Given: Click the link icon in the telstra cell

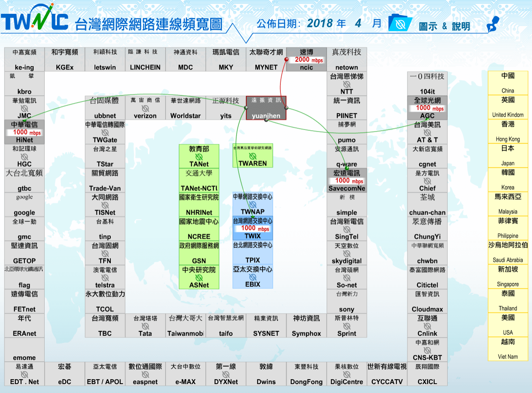Looking at the screenshot, I should [105, 278].
